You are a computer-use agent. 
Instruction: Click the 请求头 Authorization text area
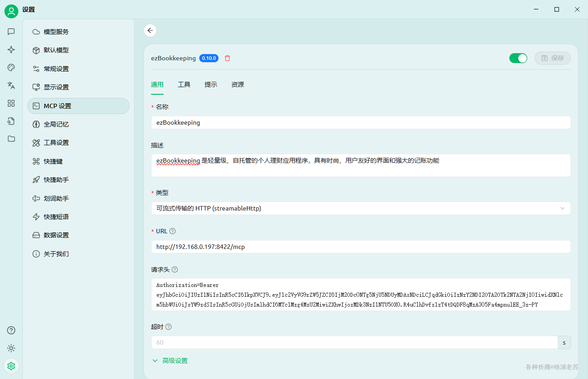(x=361, y=295)
